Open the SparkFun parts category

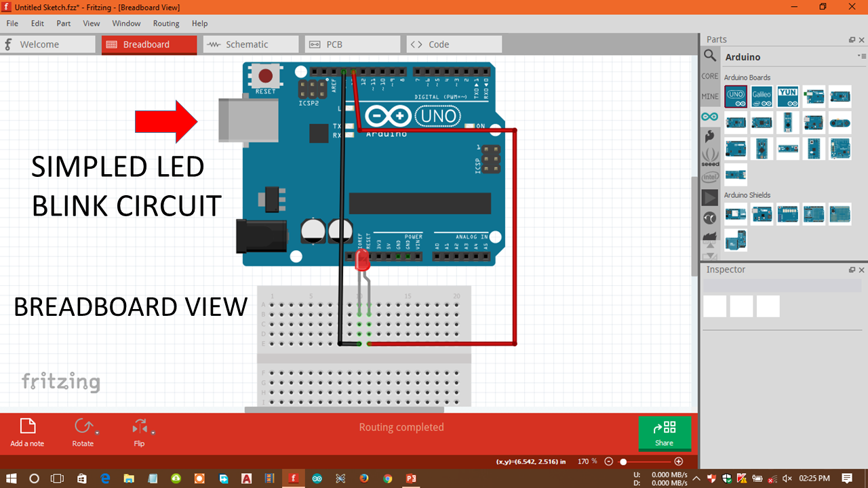(710, 136)
